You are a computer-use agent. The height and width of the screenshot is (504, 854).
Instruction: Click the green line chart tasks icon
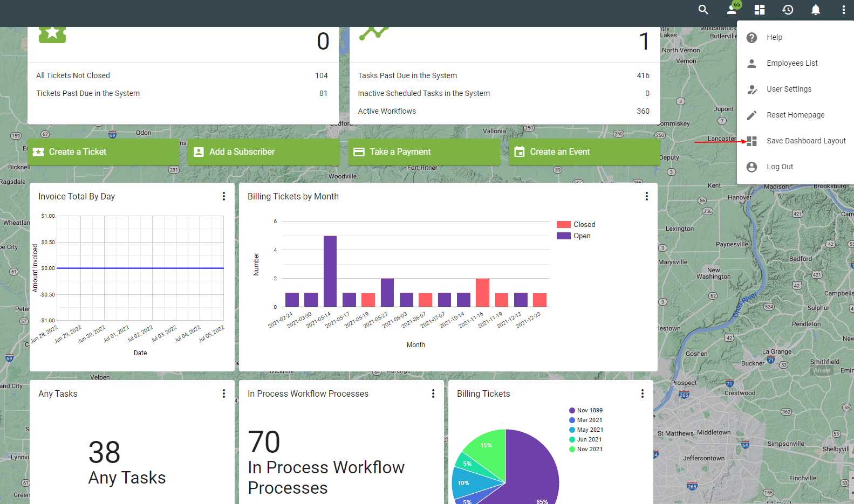374,32
